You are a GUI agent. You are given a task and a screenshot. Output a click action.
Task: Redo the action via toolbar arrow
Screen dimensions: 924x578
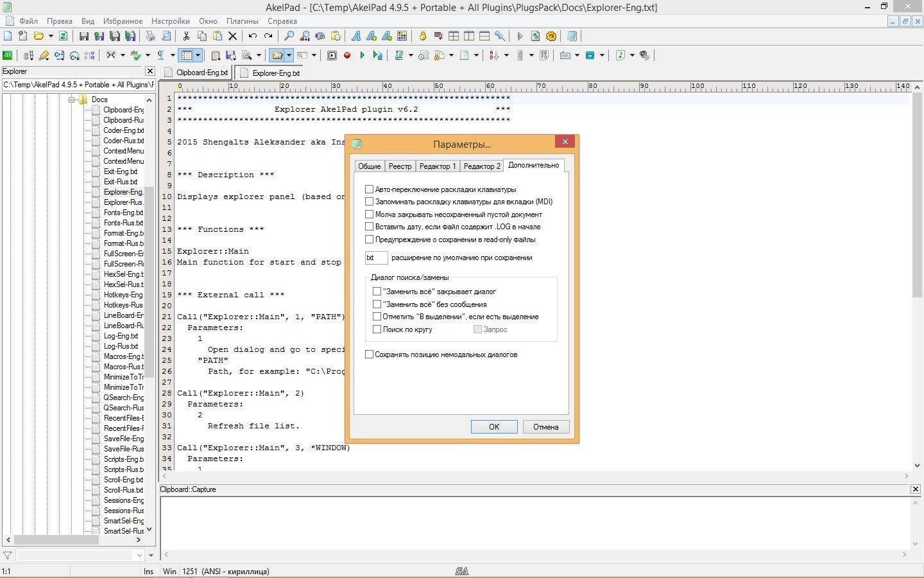268,37
